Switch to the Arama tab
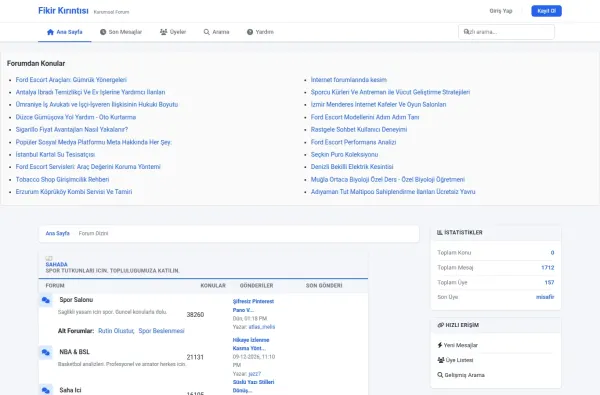Image resolution: width=600 pixels, height=395 pixels. point(216,32)
